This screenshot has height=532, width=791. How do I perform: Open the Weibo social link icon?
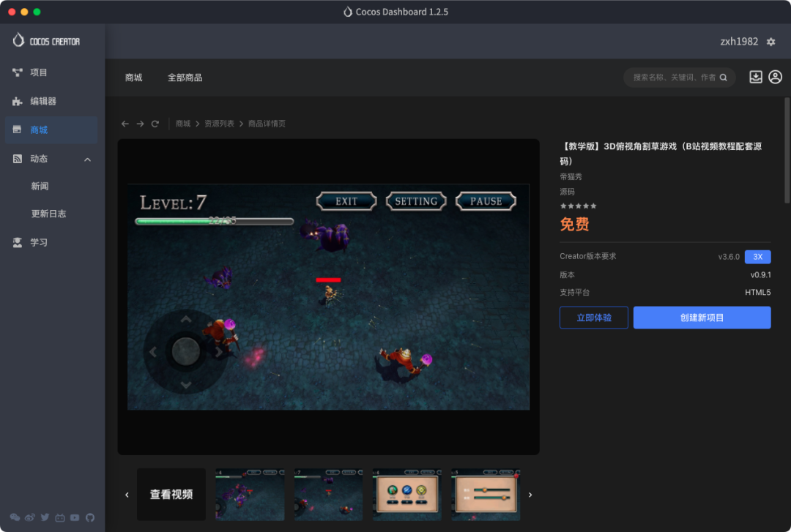pos(30,517)
